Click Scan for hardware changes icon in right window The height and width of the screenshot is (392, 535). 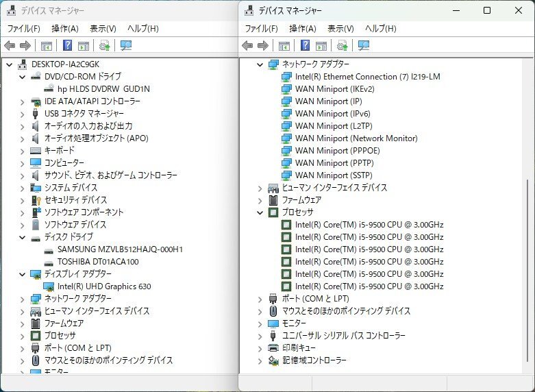364,45
